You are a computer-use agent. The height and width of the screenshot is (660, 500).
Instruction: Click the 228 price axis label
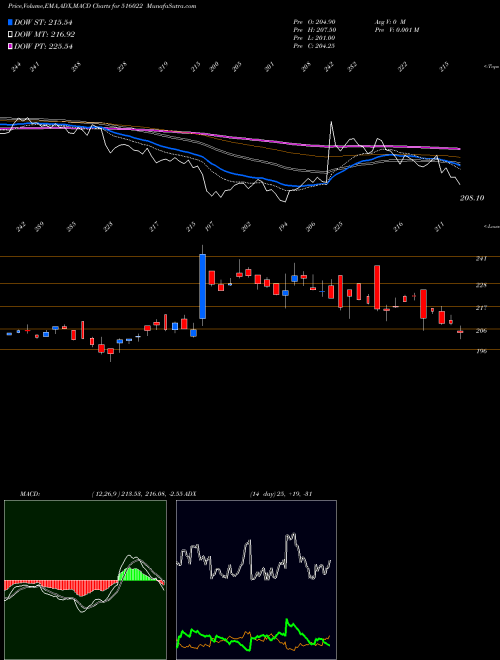[481, 285]
